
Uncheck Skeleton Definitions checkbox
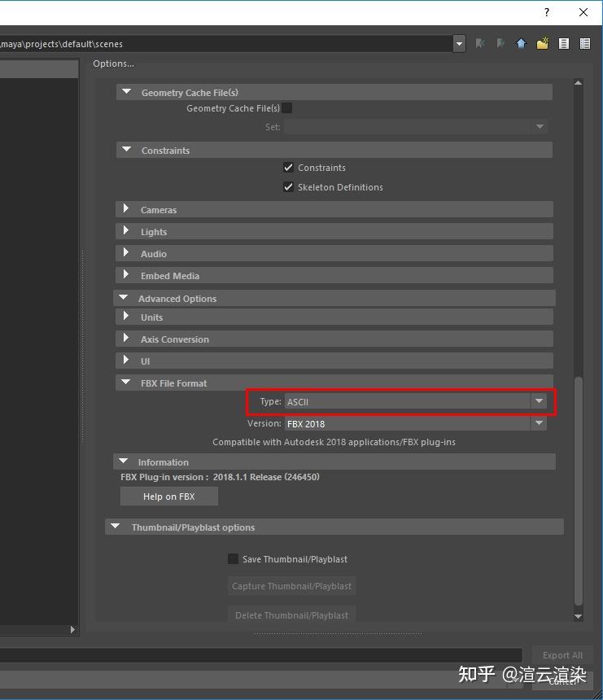(288, 187)
